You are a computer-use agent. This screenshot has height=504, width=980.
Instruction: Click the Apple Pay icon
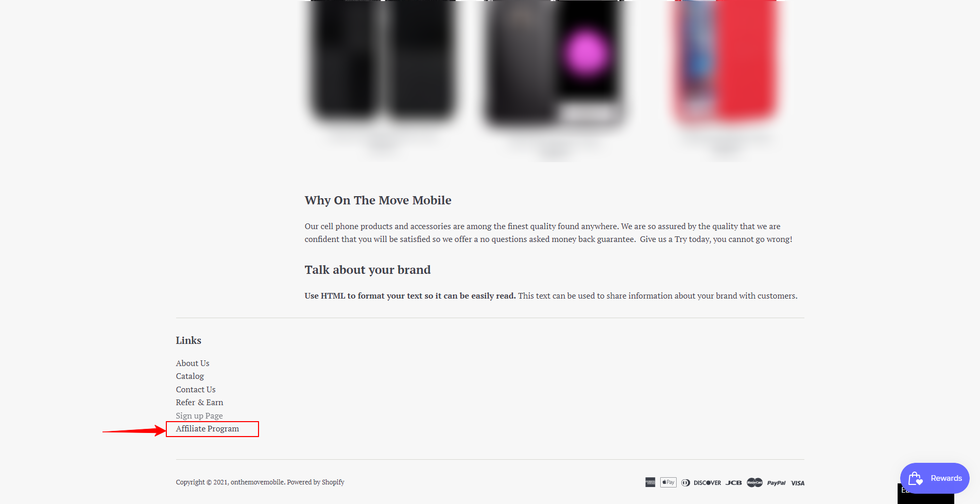coord(668,482)
